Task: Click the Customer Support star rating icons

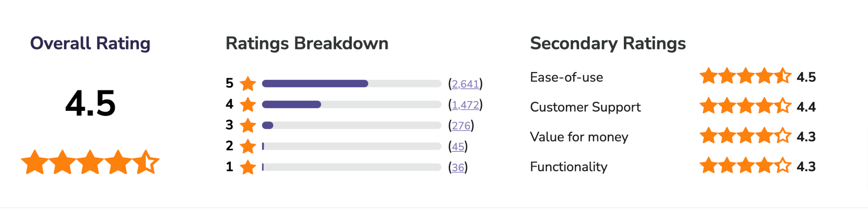Action: pyautogui.click(x=746, y=106)
